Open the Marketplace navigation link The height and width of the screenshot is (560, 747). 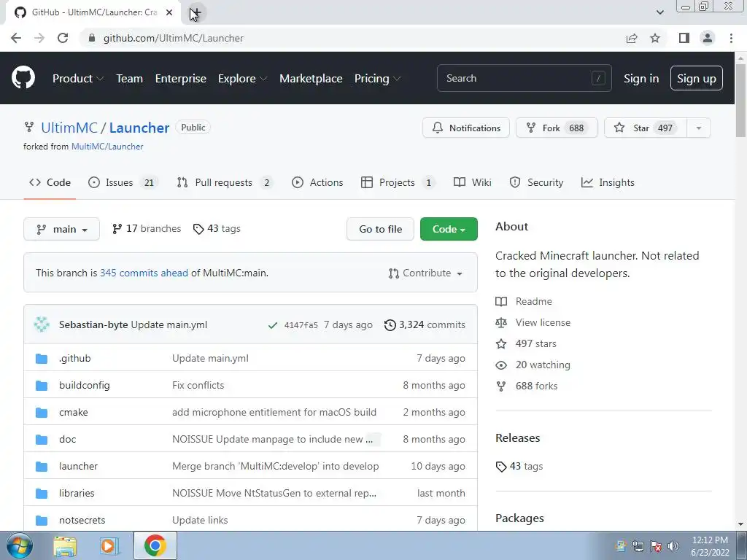(311, 79)
